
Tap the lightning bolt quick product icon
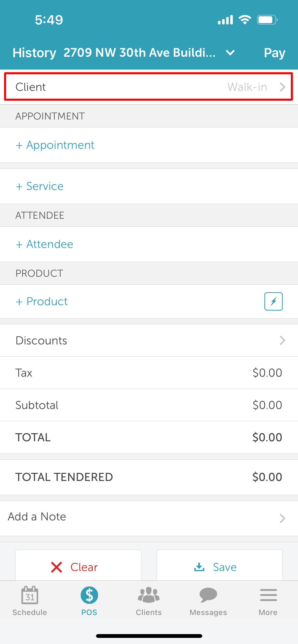pyautogui.click(x=273, y=301)
